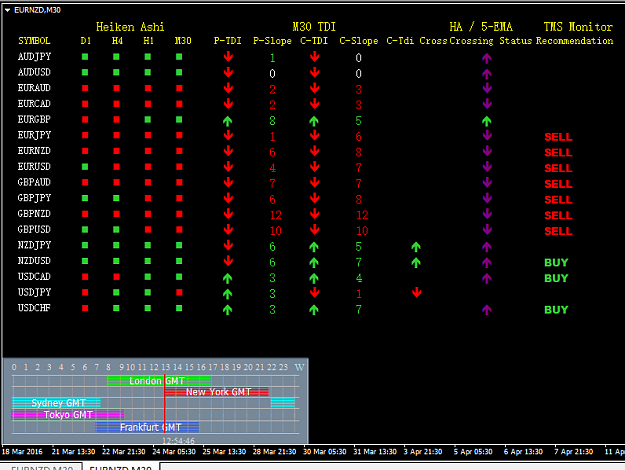The height and width of the screenshot is (470, 625).
Task: Click the red D1 Heiken Ashi square for EURAUD
Action: point(85,88)
